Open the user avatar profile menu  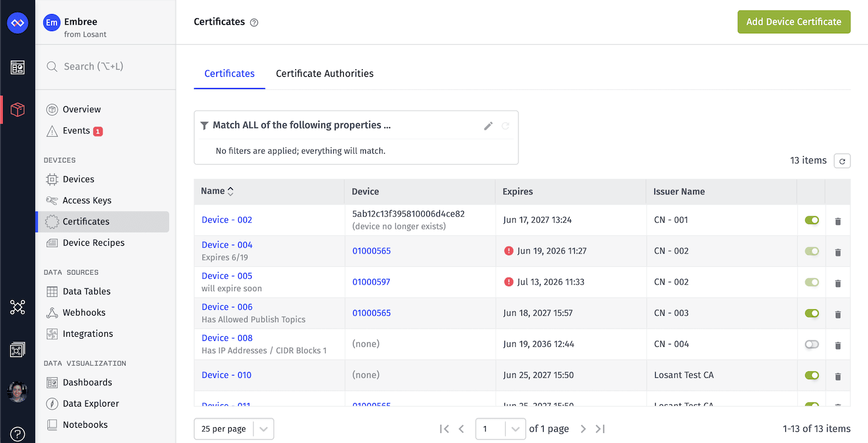(18, 392)
